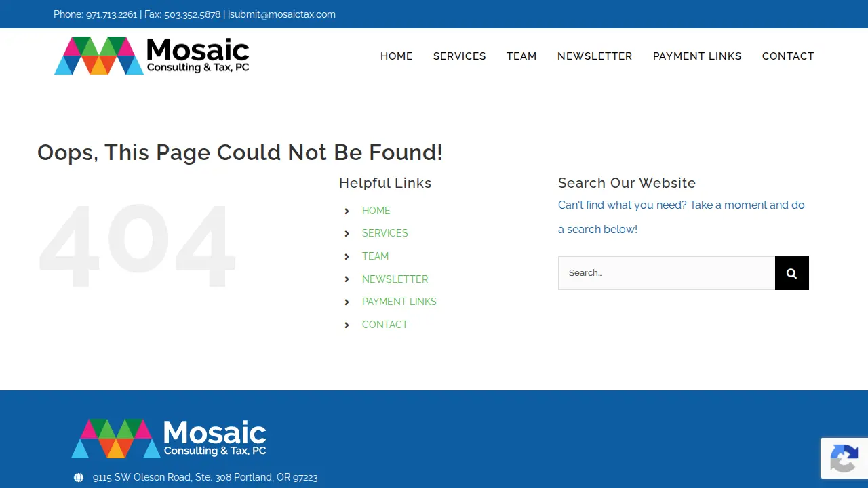
Task: Follow the HOME link under Helpful Links
Action: click(x=376, y=211)
